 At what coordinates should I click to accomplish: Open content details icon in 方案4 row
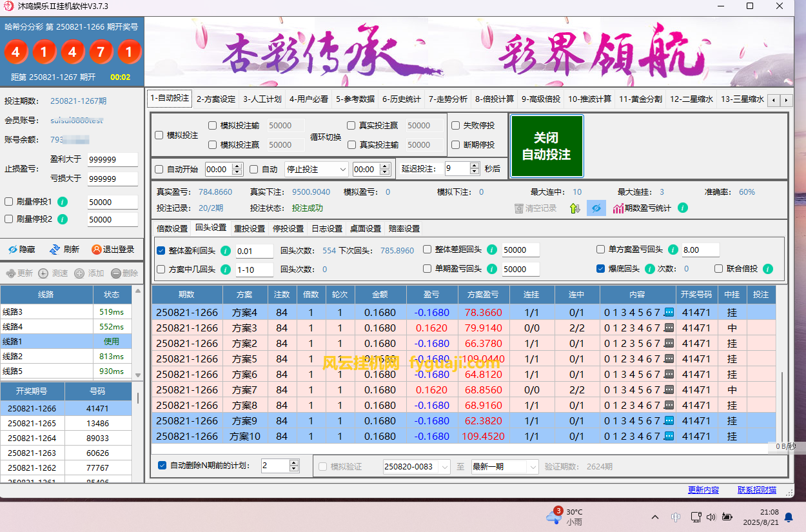[669, 312]
